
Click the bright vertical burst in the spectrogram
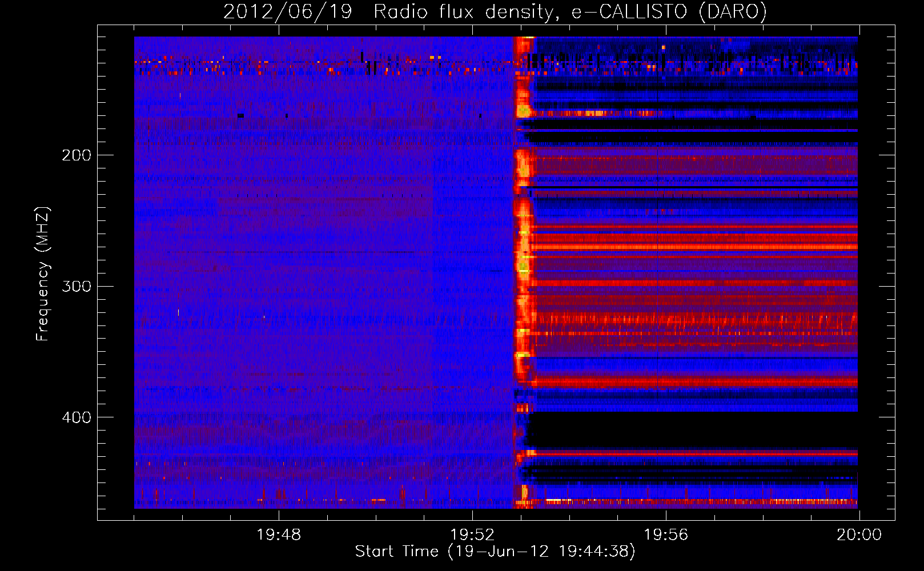[523, 272]
